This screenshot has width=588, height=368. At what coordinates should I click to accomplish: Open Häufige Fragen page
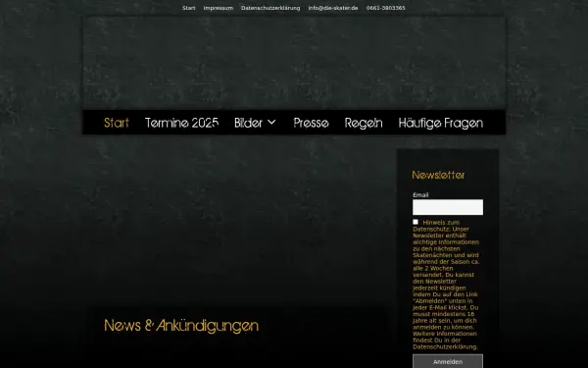[x=441, y=123]
